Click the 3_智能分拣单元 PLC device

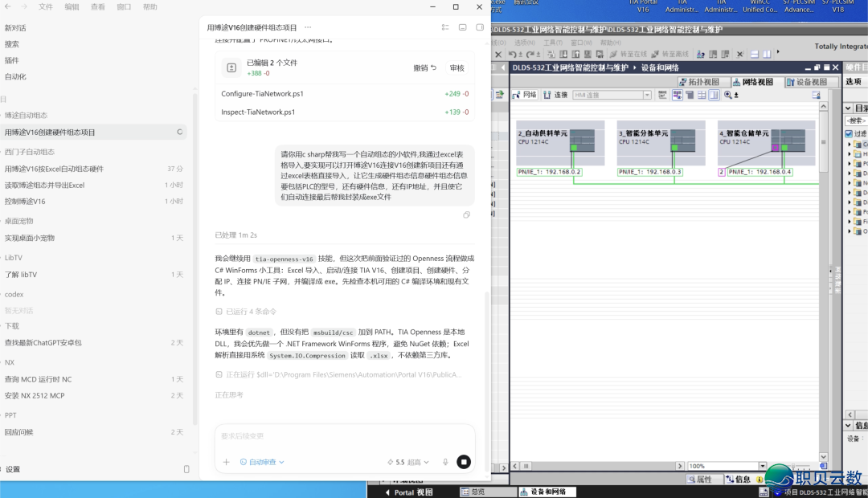(661, 143)
